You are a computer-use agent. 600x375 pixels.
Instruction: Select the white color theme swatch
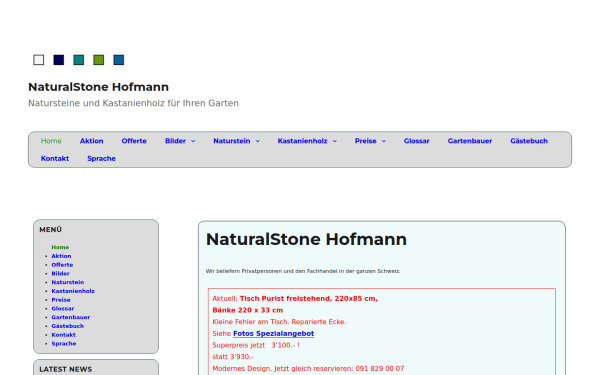(x=39, y=60)
